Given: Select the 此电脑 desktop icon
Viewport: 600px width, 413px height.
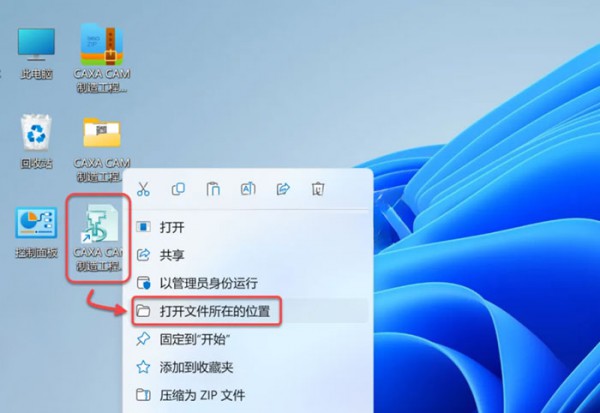Looking at the screenshot, I should [36, 54].
